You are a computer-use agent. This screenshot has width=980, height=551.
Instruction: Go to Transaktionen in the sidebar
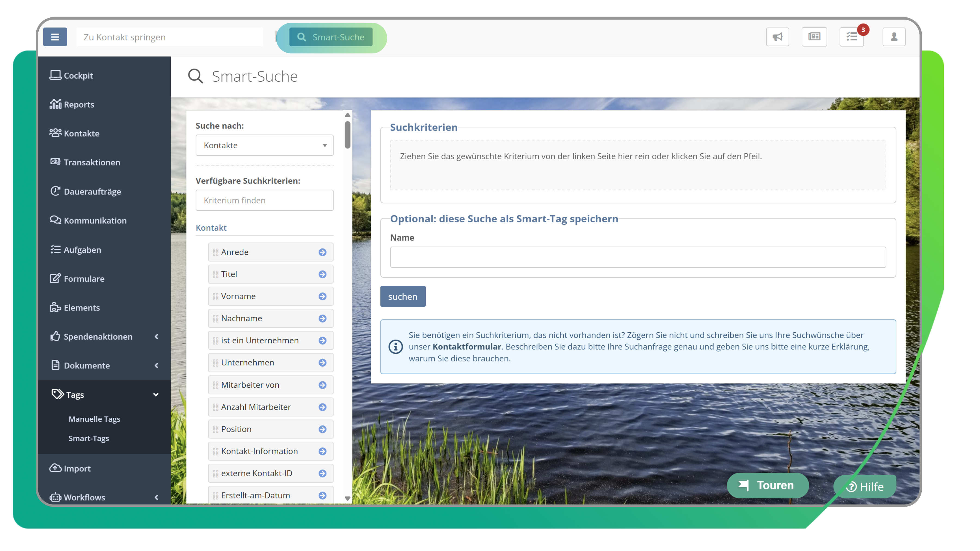click(92, 162)
